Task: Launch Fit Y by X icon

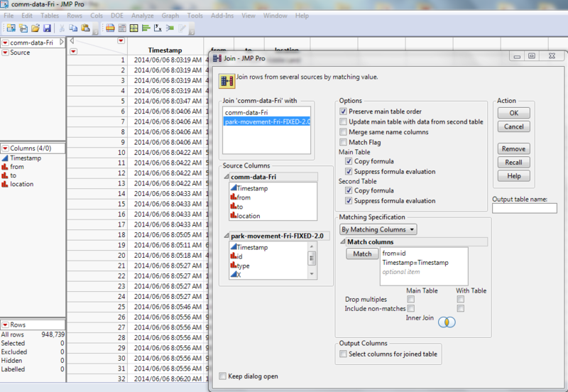Action: [x=158, y=28]
